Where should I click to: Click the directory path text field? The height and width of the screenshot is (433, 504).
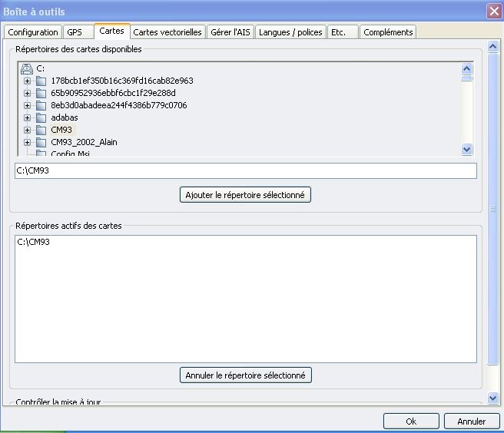click(x=246, y=170)
